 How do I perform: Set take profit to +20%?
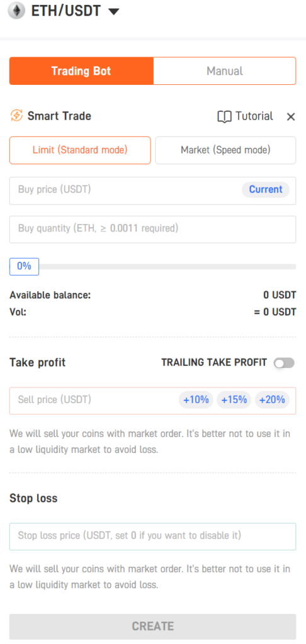pos(272,399)
